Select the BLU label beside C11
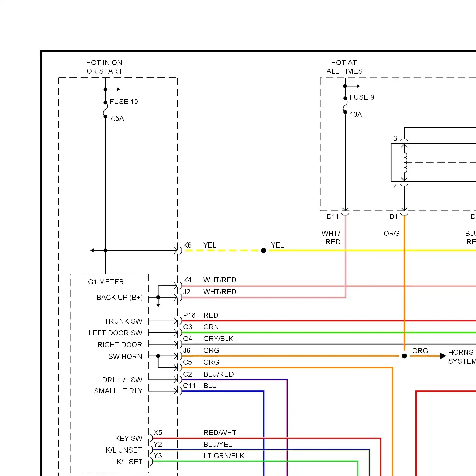 210,386
